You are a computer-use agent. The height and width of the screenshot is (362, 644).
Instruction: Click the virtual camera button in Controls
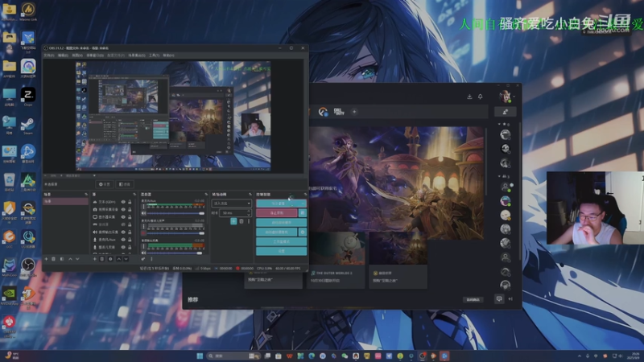[277, 232]
